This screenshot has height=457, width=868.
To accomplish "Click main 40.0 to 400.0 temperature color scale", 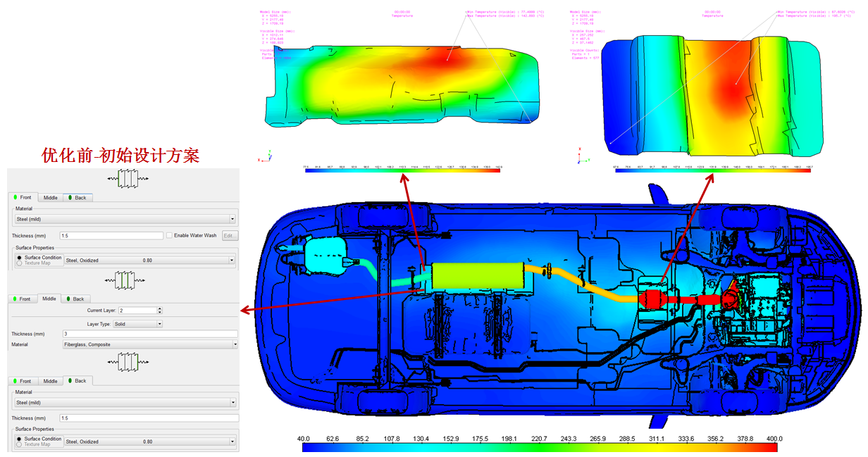I will [x=540, y=447].
